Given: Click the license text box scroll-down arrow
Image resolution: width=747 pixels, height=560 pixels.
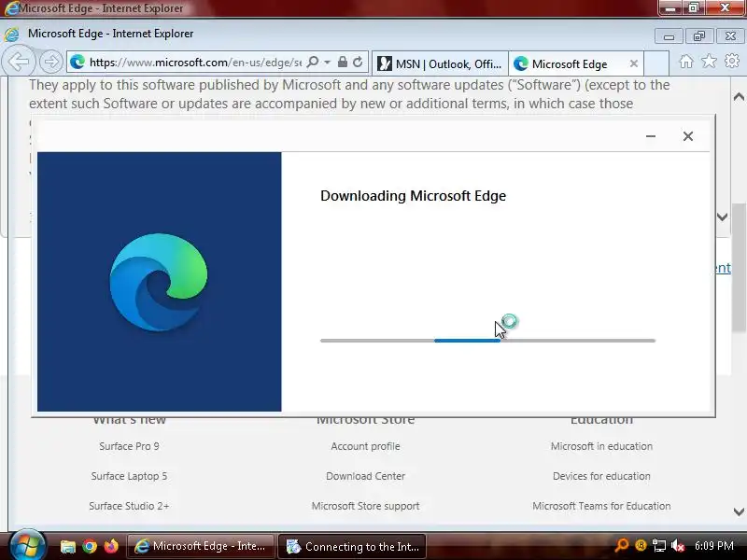Looking at the screenshot, I should 722,217.
